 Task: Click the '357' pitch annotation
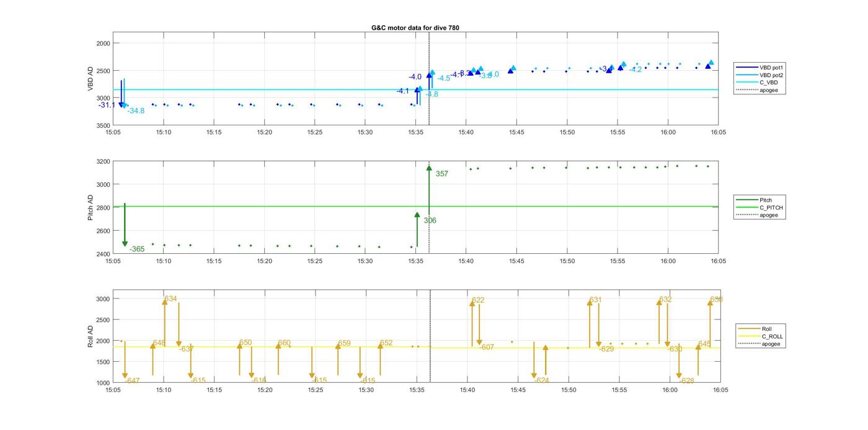tap(441, 174)
